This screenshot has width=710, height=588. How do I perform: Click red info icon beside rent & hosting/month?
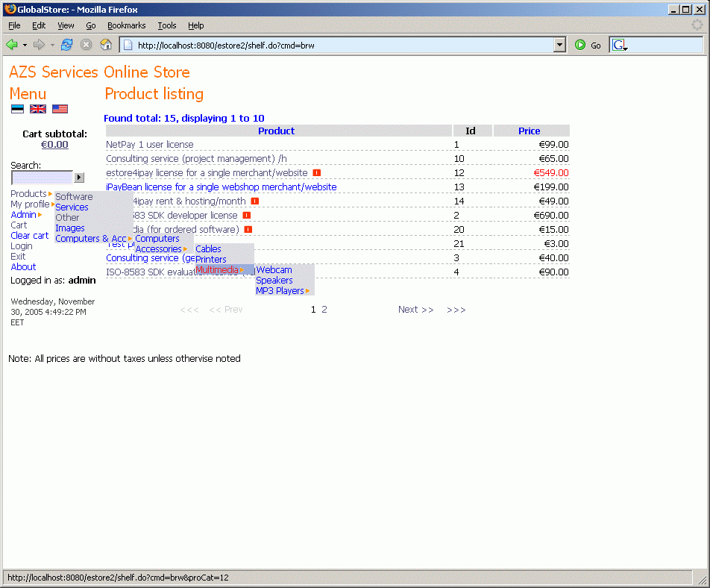(x=255, y=201)
